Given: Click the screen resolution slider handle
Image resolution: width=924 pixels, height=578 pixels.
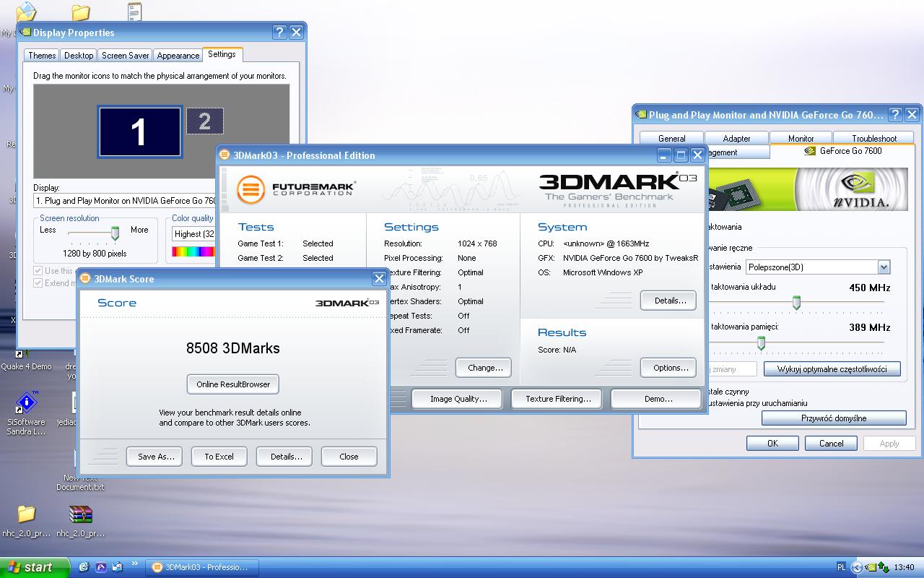Looking at the screenshot, I should click(114, 233).
